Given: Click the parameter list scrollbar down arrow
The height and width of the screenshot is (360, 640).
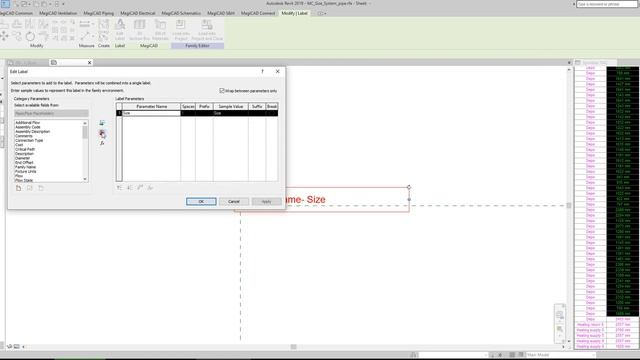Looking at the screenshot, I should [x=85, y=179].
